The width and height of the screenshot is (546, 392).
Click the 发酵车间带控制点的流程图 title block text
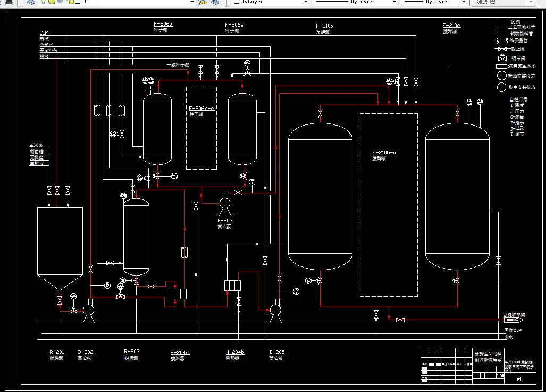tap(488, 357)
